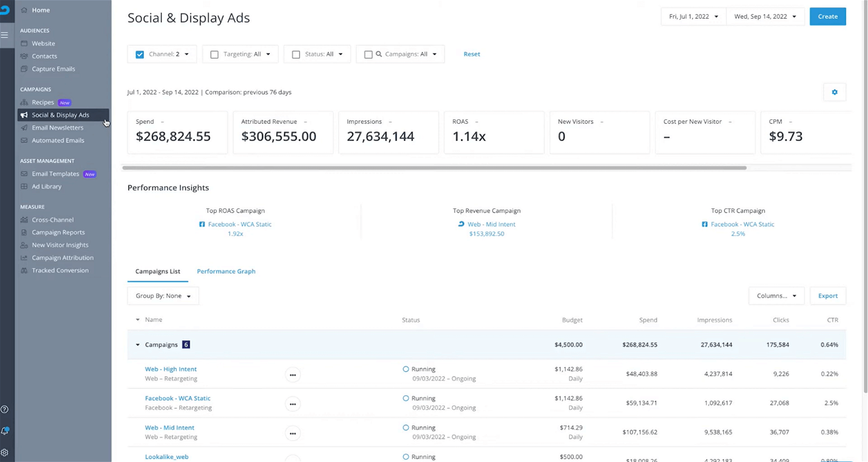
Task: Click the Home icon in sidebar
Action: [24, 10]
